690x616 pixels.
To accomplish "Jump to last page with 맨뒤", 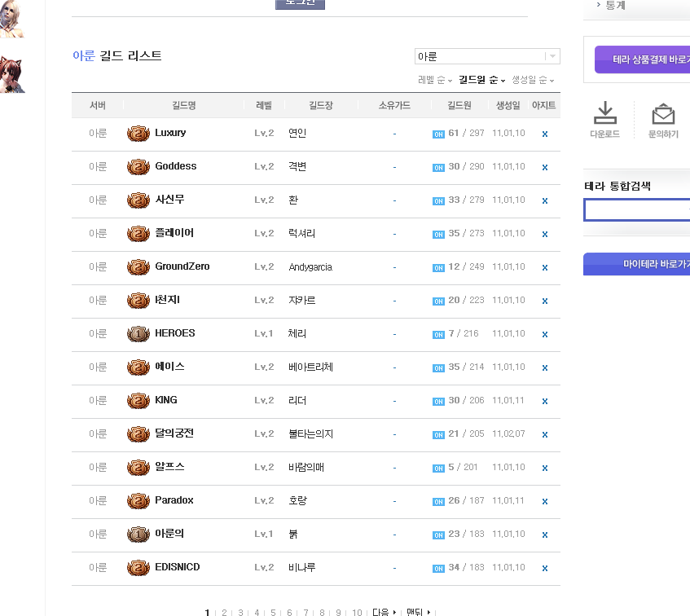I will coord(419,612).
